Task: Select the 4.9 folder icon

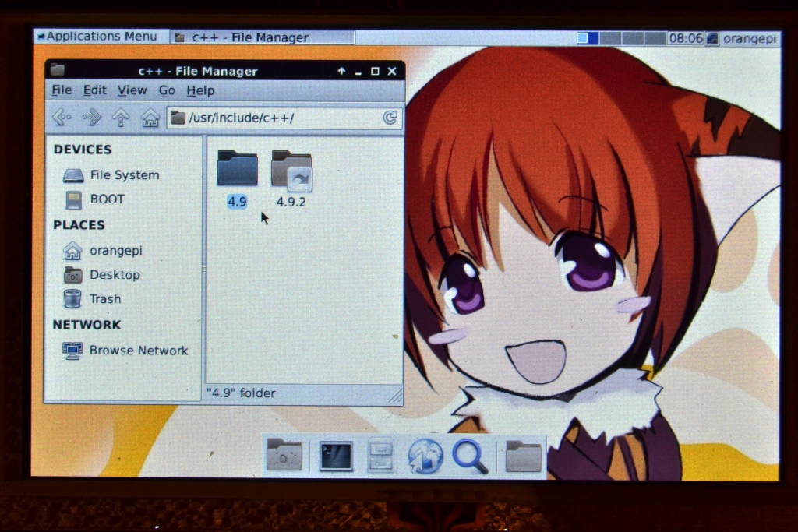Action: click(x=237, y=167)
